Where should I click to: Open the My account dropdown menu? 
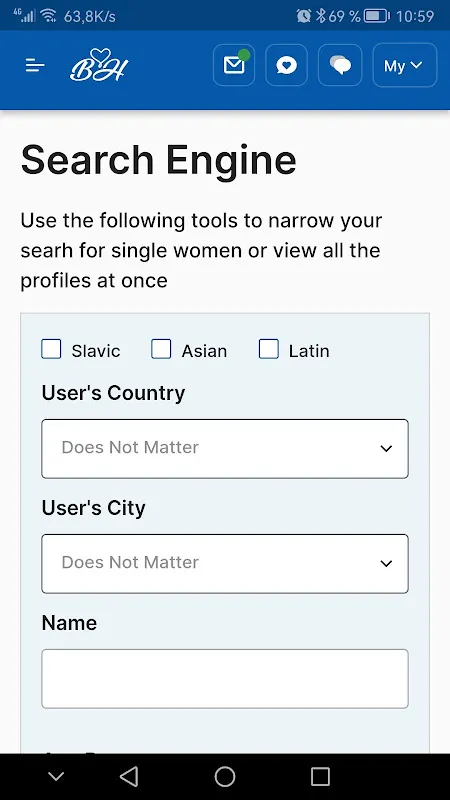tap(405, 65)
